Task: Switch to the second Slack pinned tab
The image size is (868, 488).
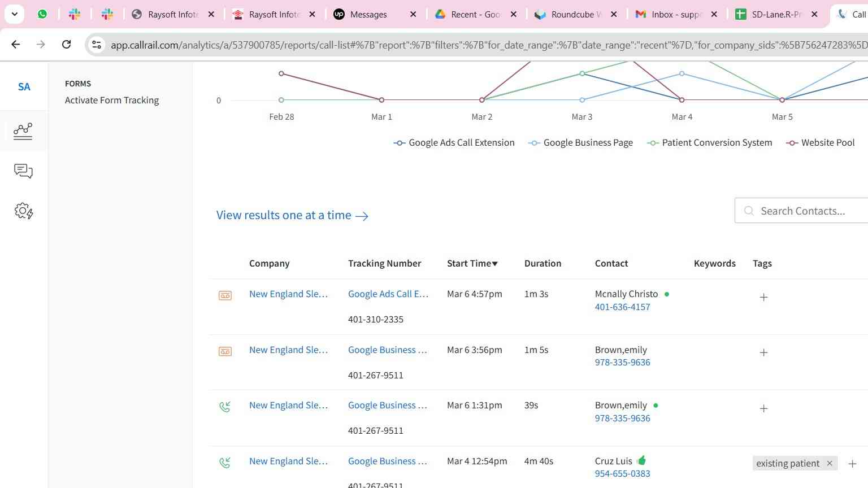Action: [107, 14]
